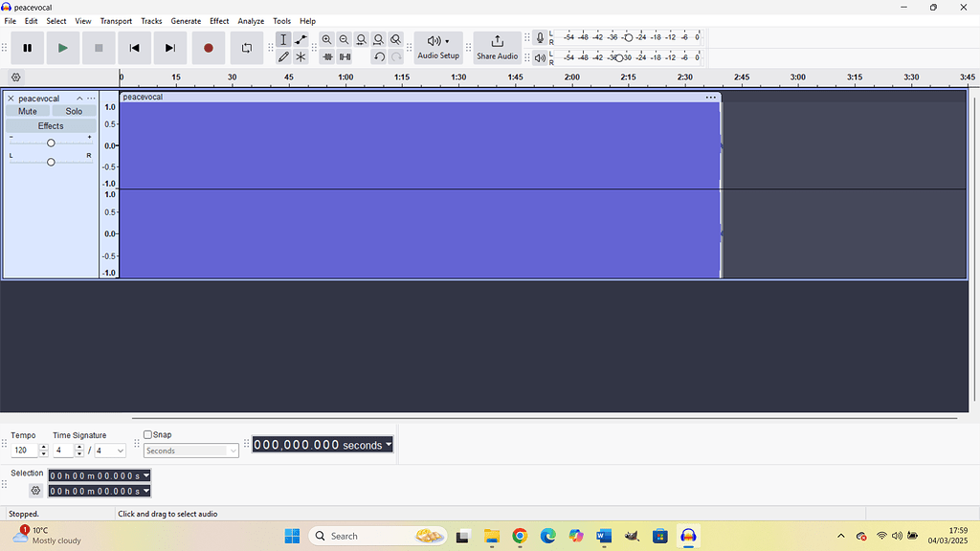Open the Audio Setup menu
Viewport: 980px width, 551px height.
[438, 48]
